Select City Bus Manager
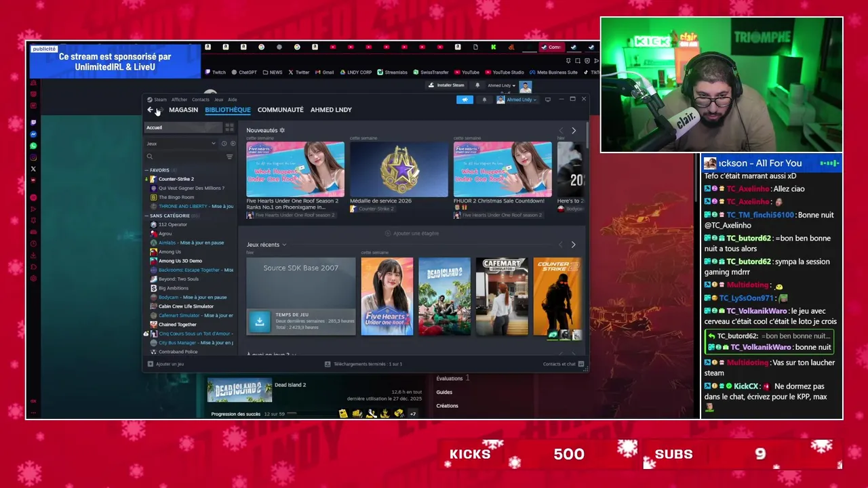Viewport: 868px width, 488px height. 192,343
